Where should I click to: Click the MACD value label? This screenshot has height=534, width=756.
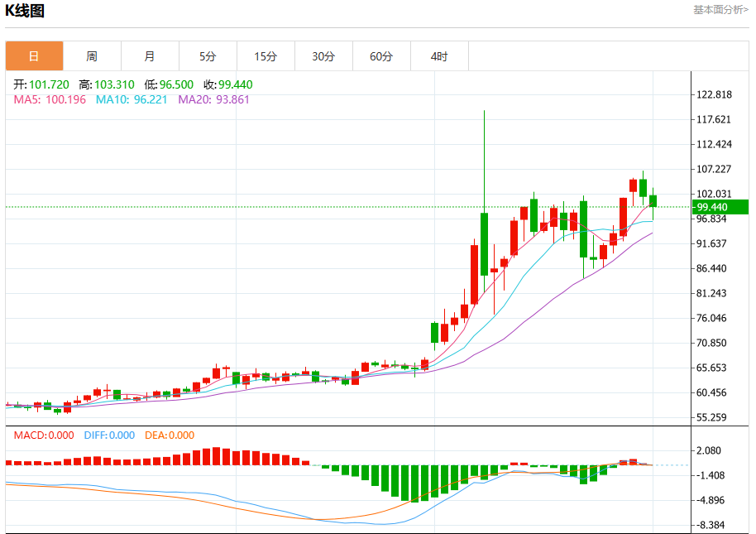click(x=44, y=435)
